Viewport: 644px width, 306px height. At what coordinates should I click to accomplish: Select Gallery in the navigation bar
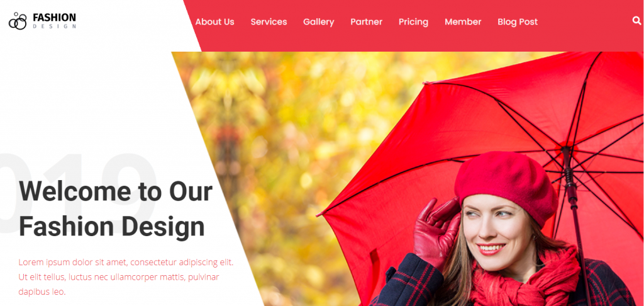(319, 22)
